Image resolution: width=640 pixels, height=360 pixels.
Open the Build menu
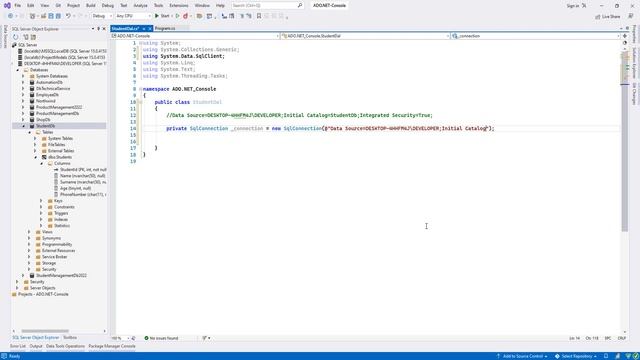coord(91,5)
